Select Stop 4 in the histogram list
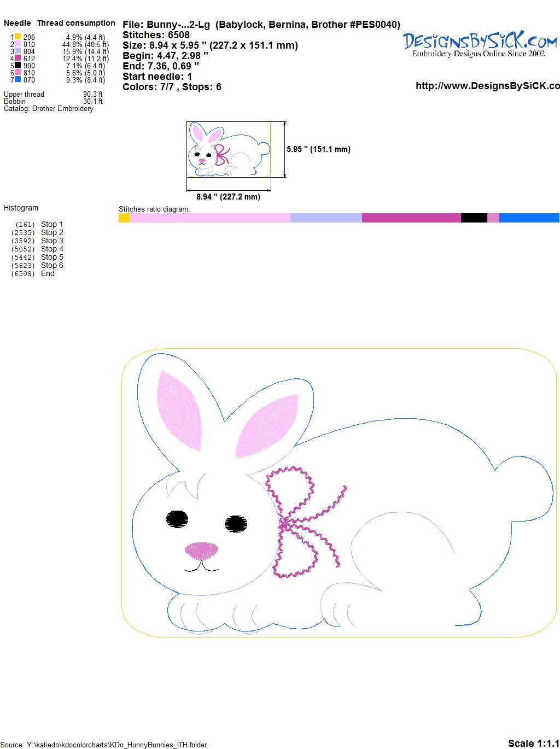The height and width of the screenshot is (749, 560). 52,249
